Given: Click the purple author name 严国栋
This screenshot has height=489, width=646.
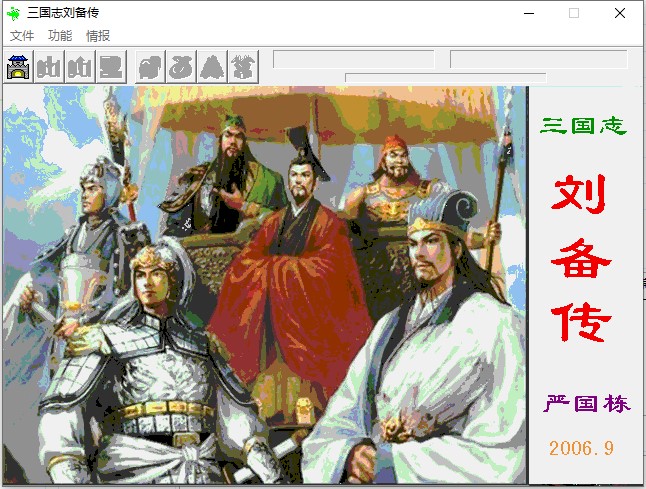Looking at the screenshot, I should (x=587, y=403).
